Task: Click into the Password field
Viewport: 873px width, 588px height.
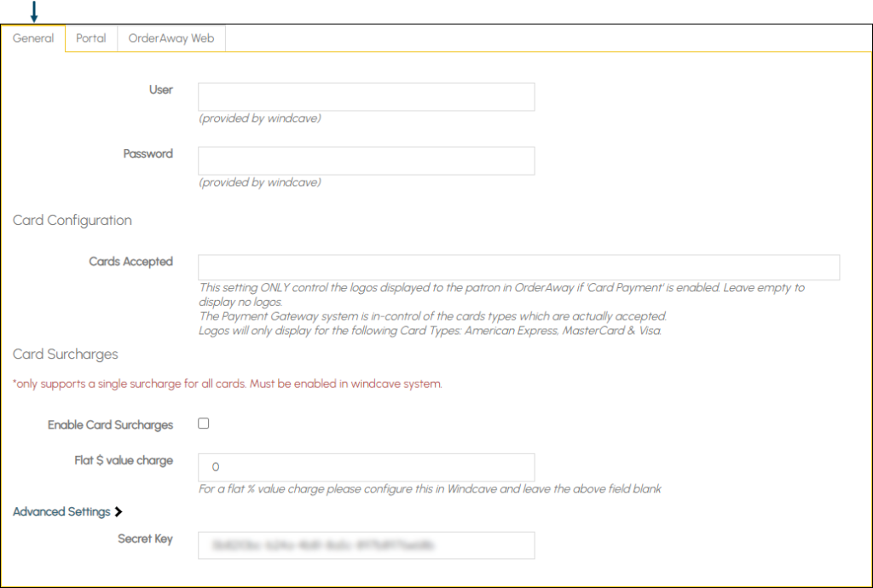Action: pyautogui.click(x=366, y=161)
